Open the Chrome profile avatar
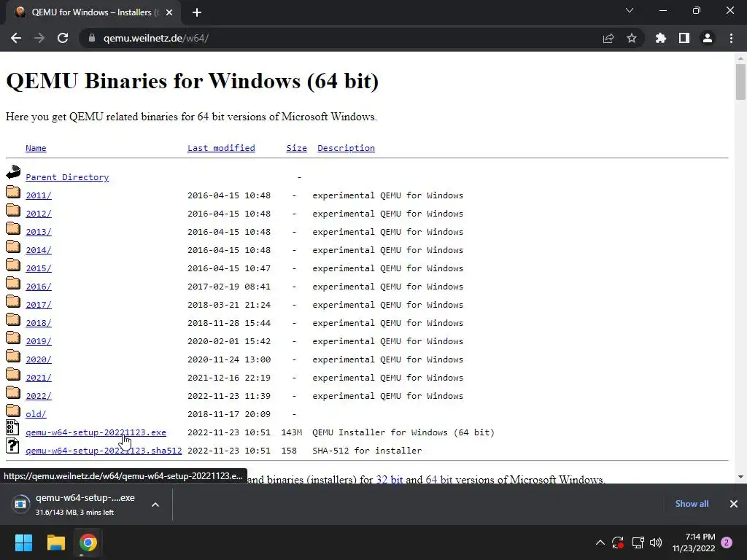The height and width of the screenshot is (560, 747). click(x=708, y=38)
